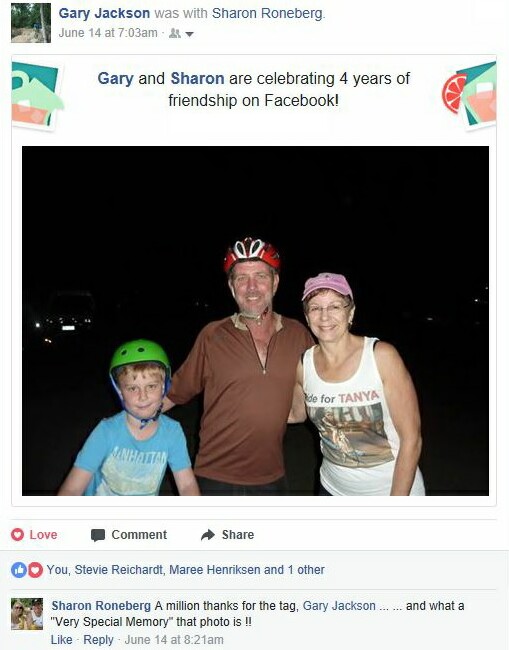Like Sharon Roneberg's comment

61,640
